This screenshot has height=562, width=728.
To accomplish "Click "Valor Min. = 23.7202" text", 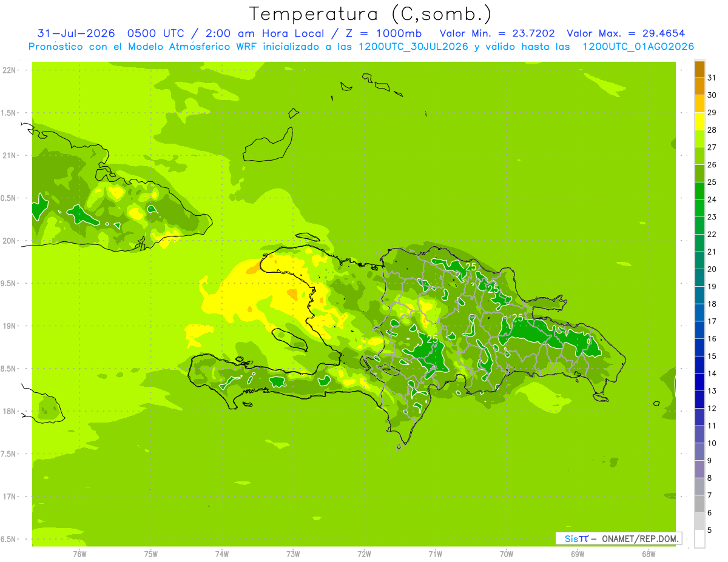I will point(497,33).
